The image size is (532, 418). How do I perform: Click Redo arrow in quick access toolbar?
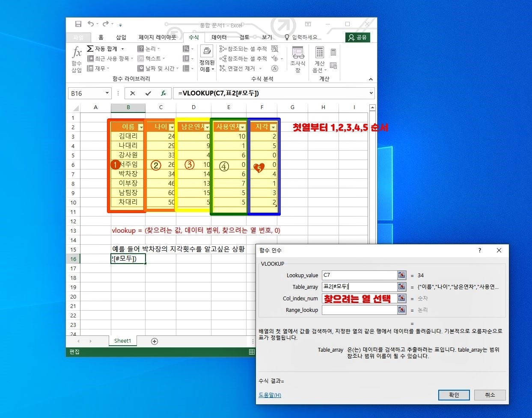pyautogui.click(x=105, y=24)
